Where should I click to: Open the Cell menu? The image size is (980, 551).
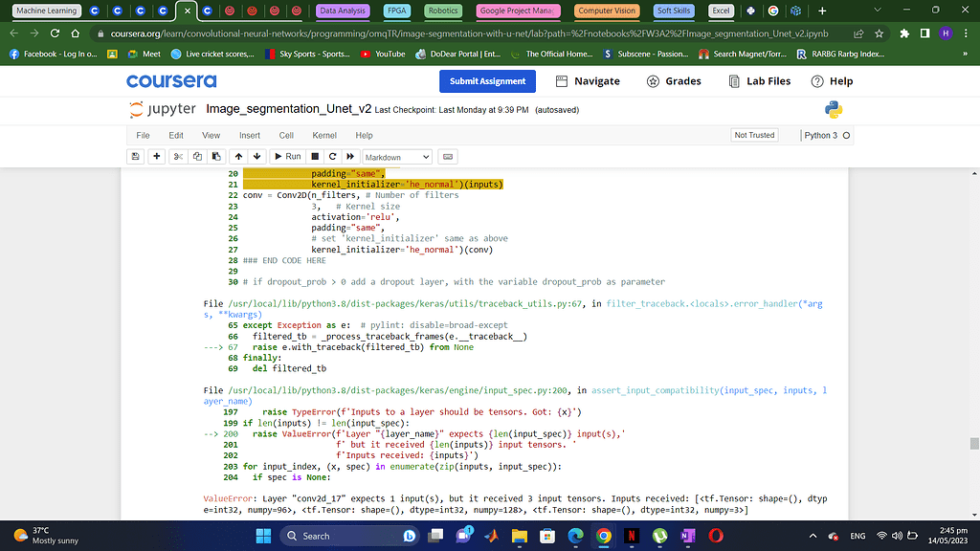(x=286, y=136)
